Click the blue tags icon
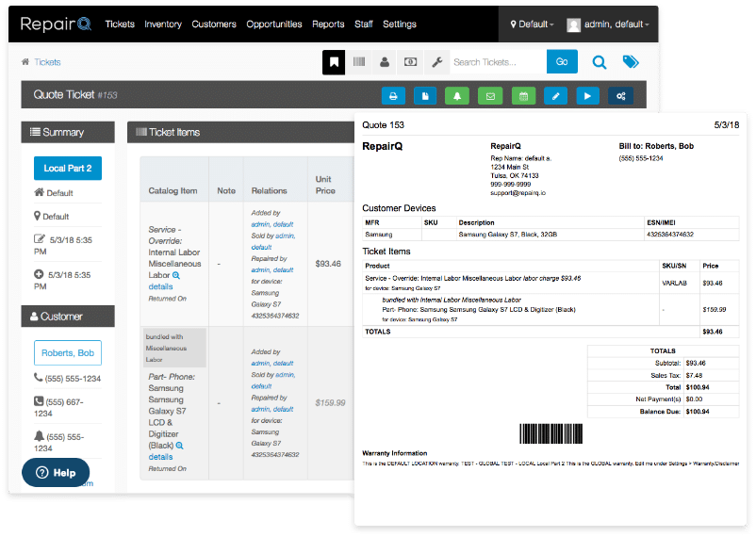Image resolution: width=756 pixels, height=537 pixels. pos(631,62)
